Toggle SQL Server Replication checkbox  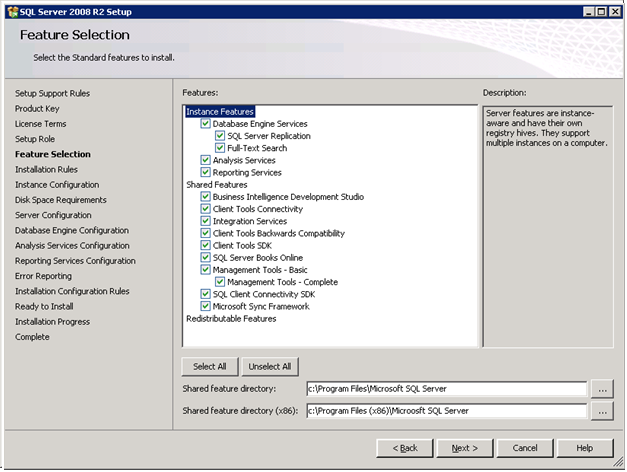click(220, 136)
